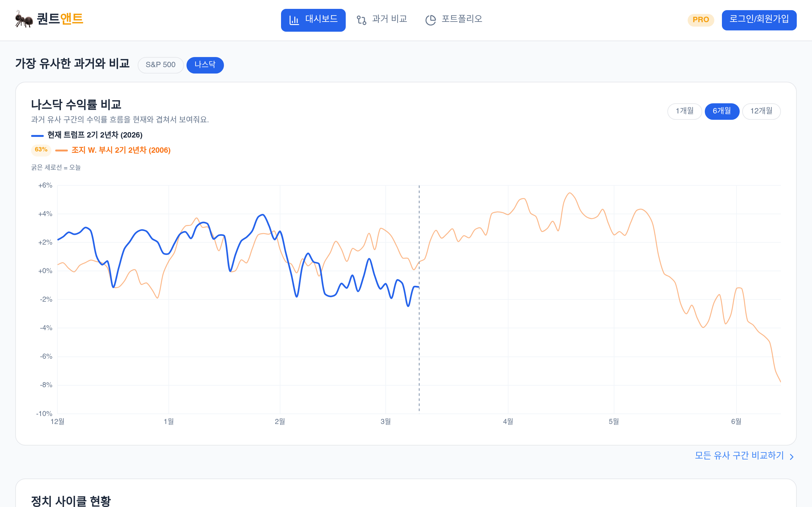Screen dimensions: 812x507
Task: Click the 63% similarity badge
Action: click(x=41, y=150)
